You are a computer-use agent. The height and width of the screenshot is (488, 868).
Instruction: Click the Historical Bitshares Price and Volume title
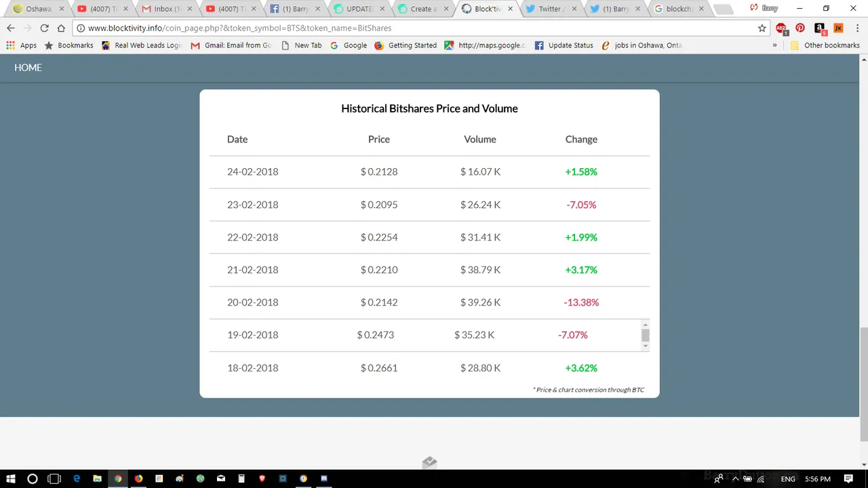(429, 108)
